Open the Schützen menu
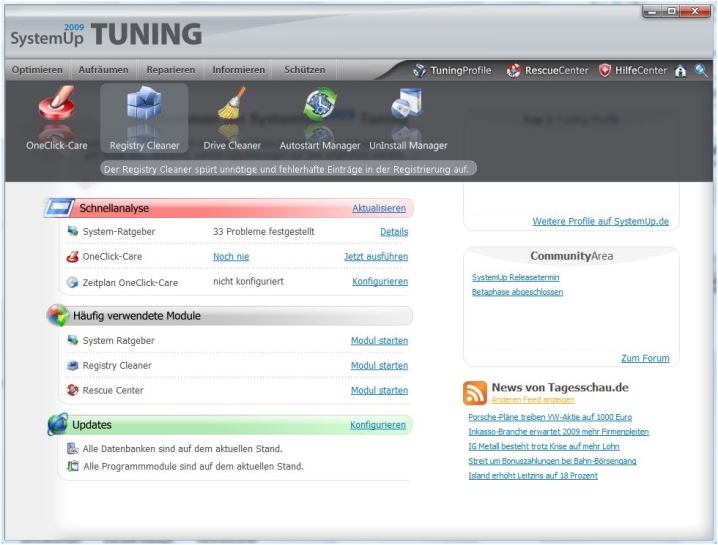This screenshot has height=545, width=718. pyautogui.click(x=305, y=70)
